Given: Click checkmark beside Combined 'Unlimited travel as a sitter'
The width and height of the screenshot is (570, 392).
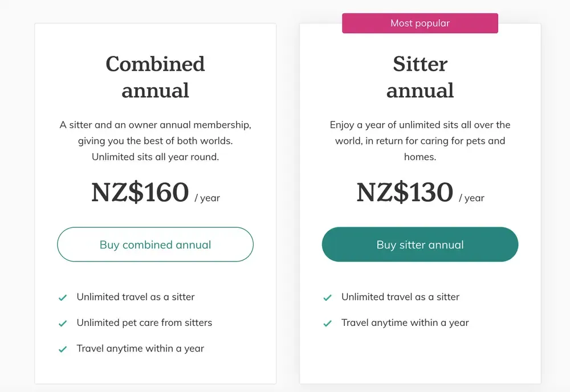Looking at the screenshot, I should 63,297.
